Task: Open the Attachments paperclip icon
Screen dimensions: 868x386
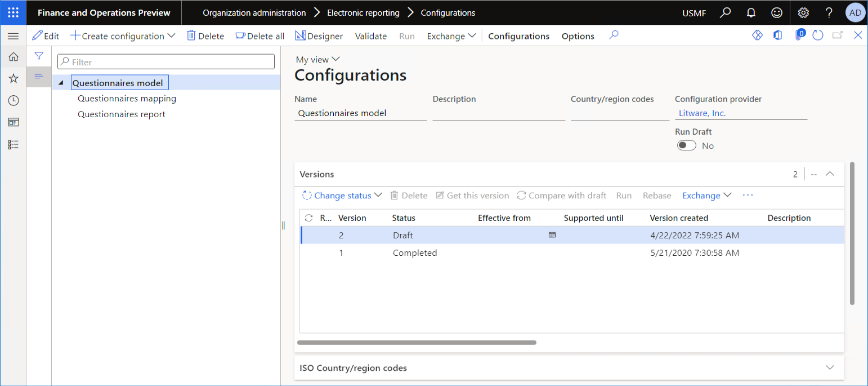Action: click(799, 34)
